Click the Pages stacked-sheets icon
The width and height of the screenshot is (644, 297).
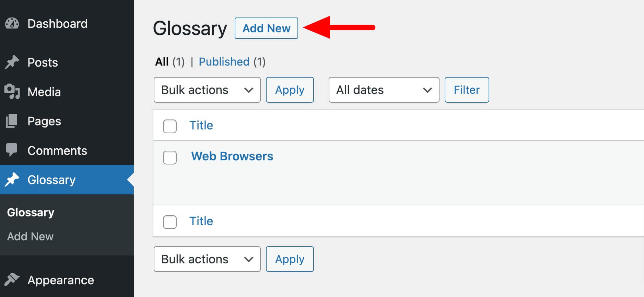[x=12, y=121]
